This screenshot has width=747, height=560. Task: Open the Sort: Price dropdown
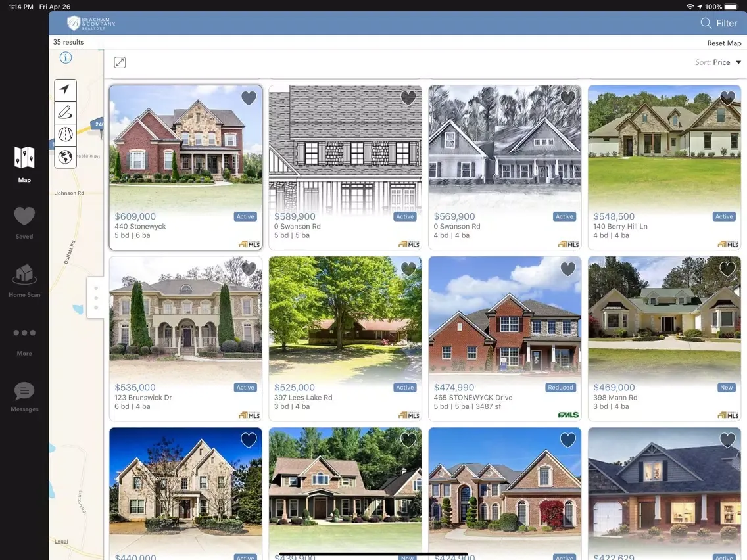point(718,62)
